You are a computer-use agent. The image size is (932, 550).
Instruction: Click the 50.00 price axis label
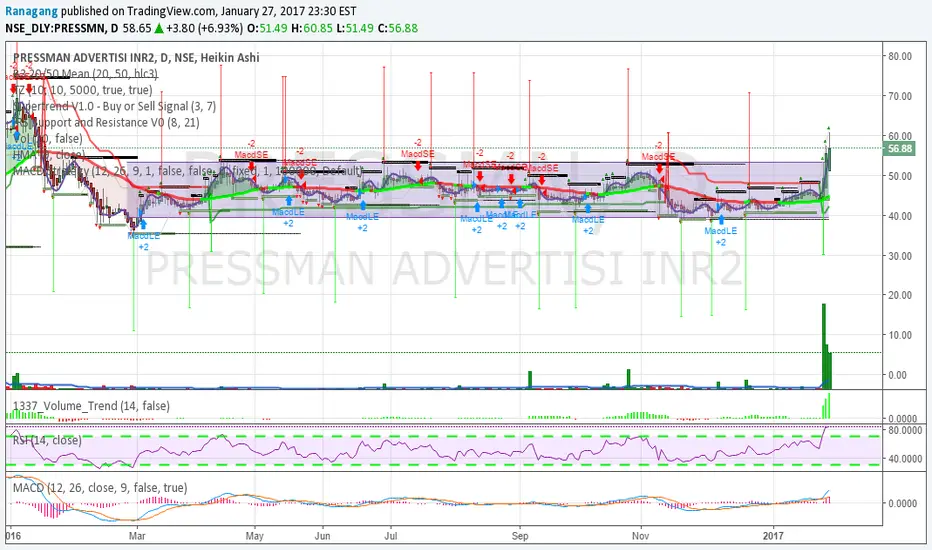pos(900,176)
